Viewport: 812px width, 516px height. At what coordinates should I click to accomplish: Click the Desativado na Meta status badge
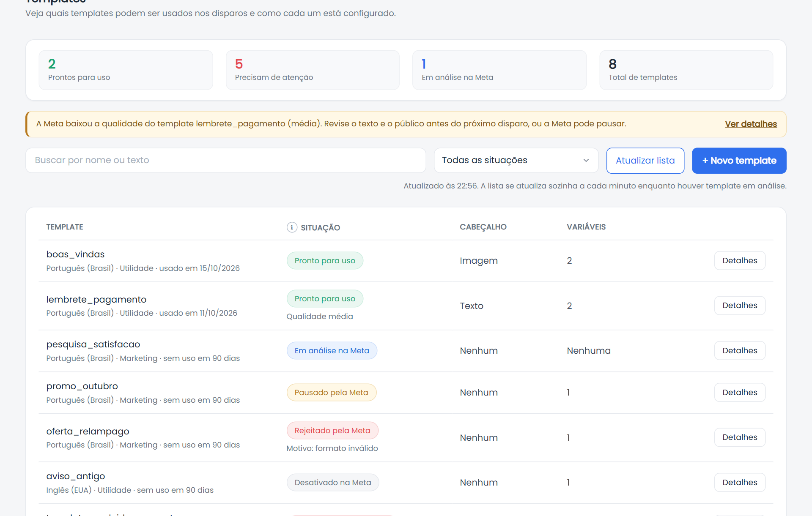tap(333, 482)
